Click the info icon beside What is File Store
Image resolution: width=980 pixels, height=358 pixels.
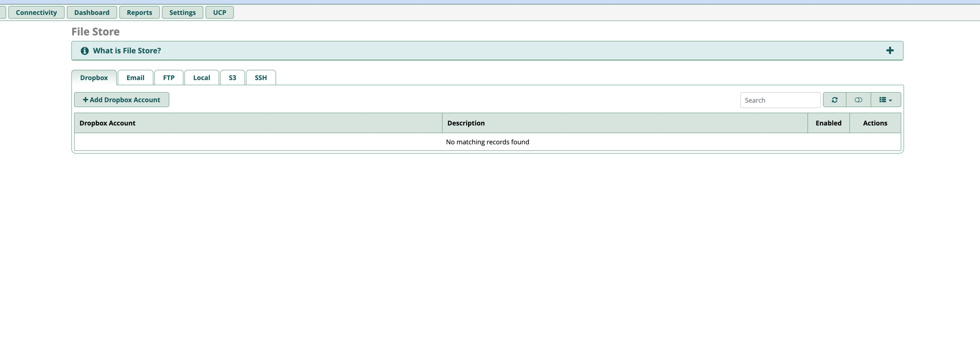tap(85, 51)
